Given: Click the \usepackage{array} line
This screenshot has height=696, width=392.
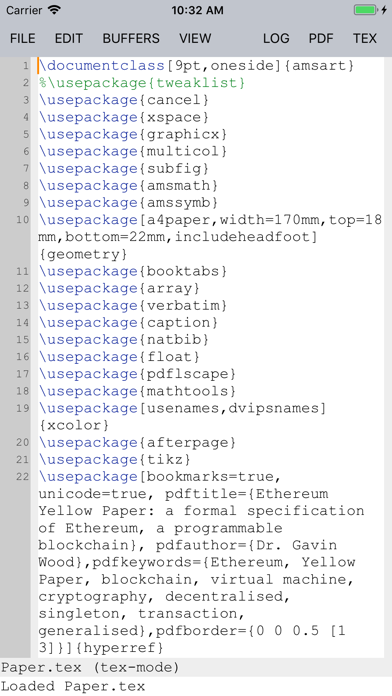Looking at the screenshot, I should tap(119, 289).
